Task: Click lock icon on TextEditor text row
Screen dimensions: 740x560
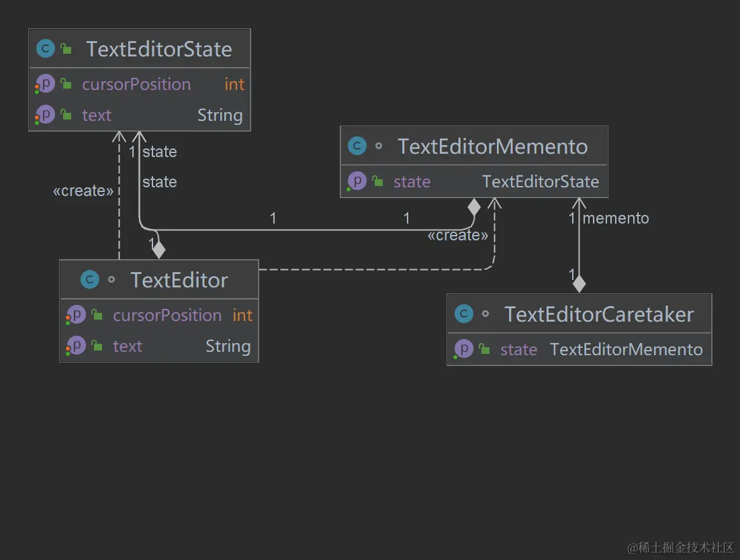Action: coord(97,346)
